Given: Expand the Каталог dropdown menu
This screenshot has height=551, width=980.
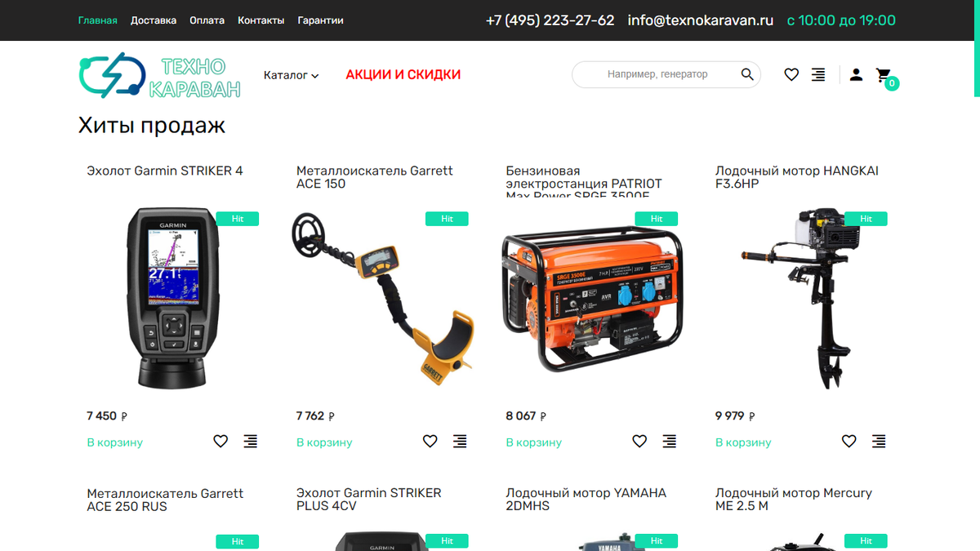Looking at the screenshot, I should (x=291, y=75).
